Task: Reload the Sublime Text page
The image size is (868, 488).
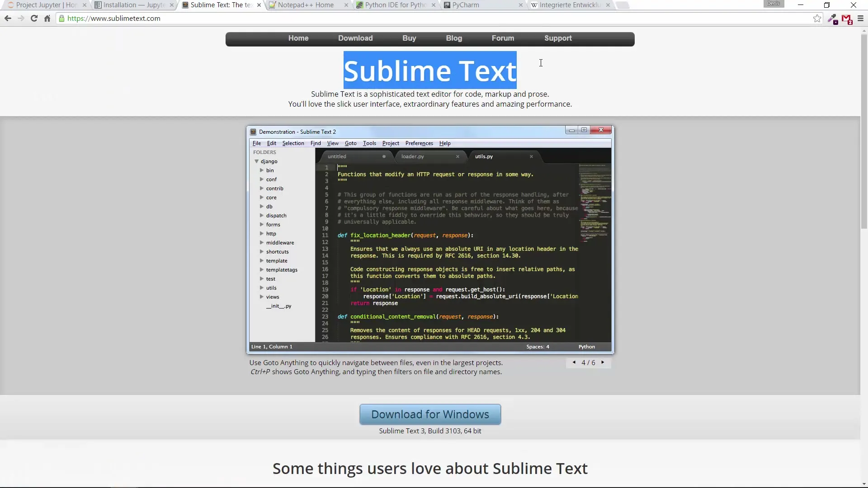Action: coord(34,19)
